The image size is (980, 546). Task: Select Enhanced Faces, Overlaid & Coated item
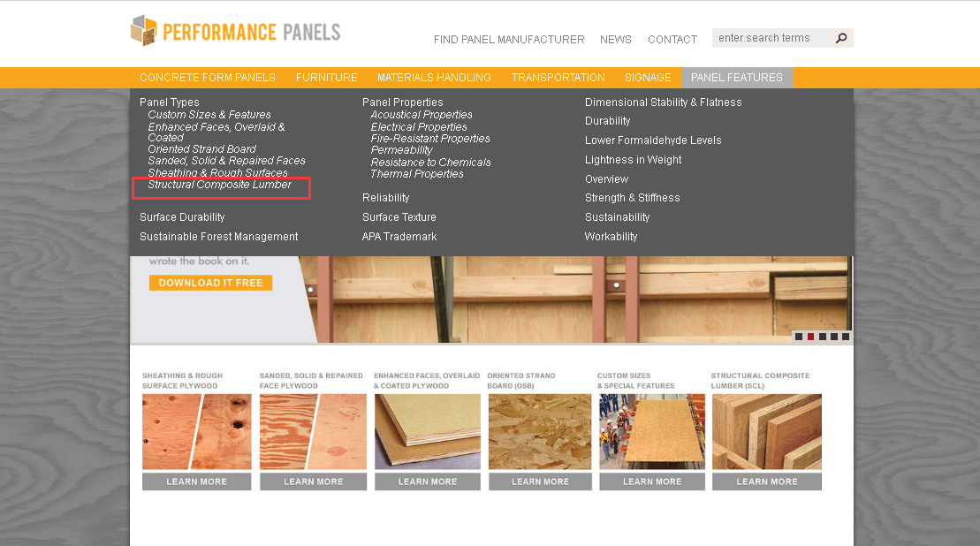pos(217,132)
